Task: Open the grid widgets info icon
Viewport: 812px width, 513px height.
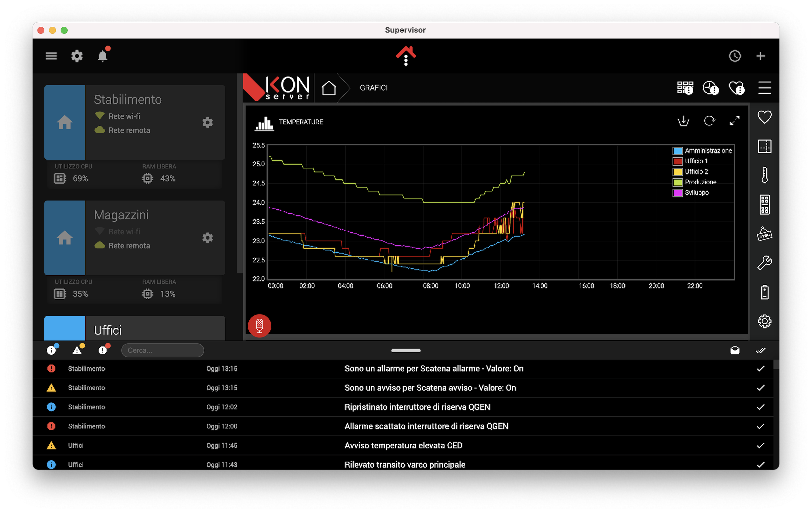Action: click(x=685, y=88)
